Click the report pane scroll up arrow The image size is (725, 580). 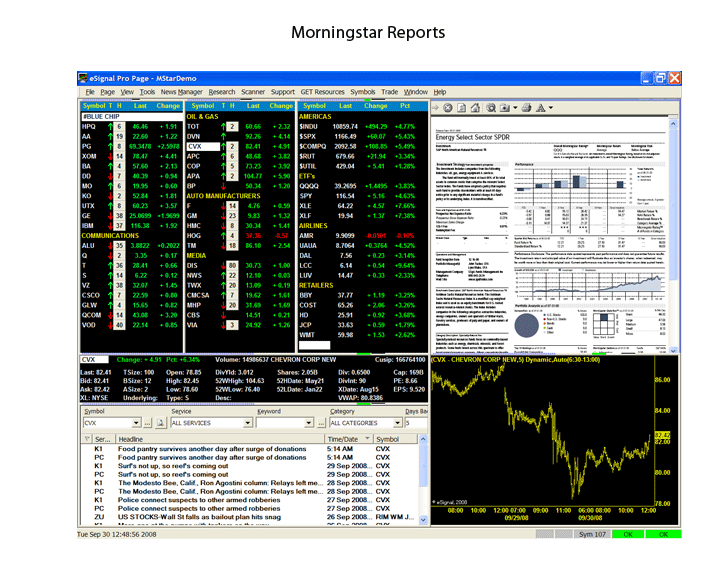coord(673,123)
